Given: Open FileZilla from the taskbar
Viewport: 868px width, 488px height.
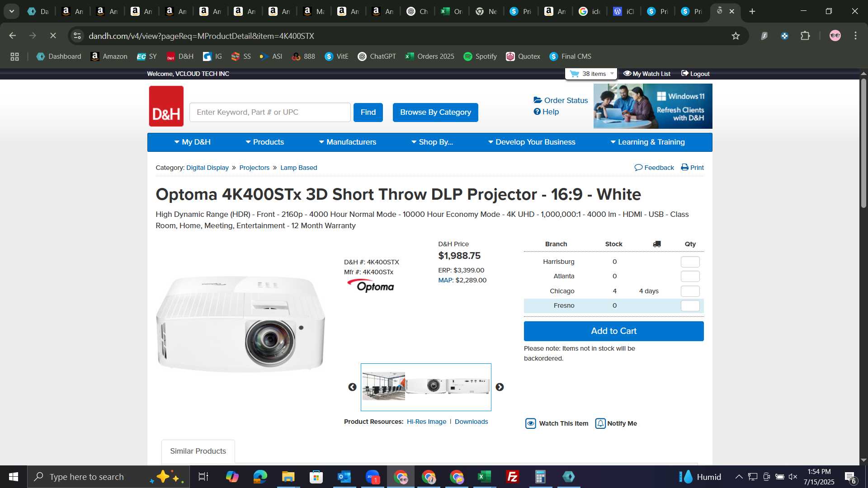Looking at the screenshot, I should coord(513,477).
